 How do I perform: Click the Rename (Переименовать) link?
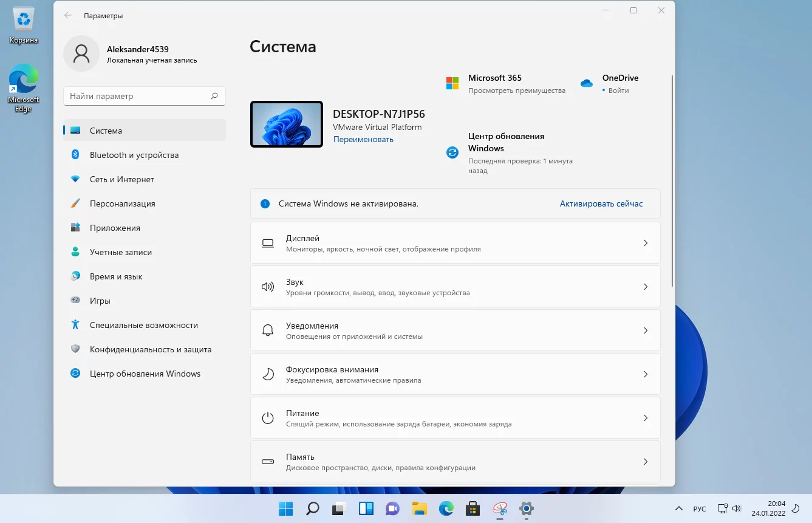coord(363,139)
